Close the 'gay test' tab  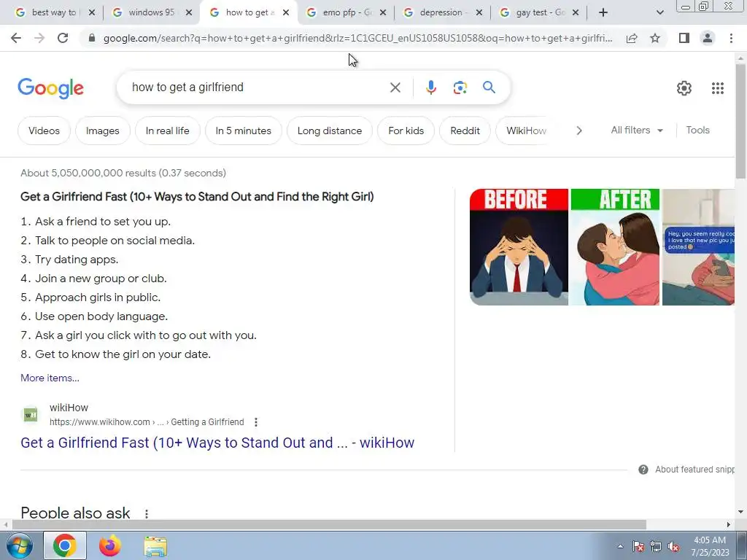[x=576, y=12]
